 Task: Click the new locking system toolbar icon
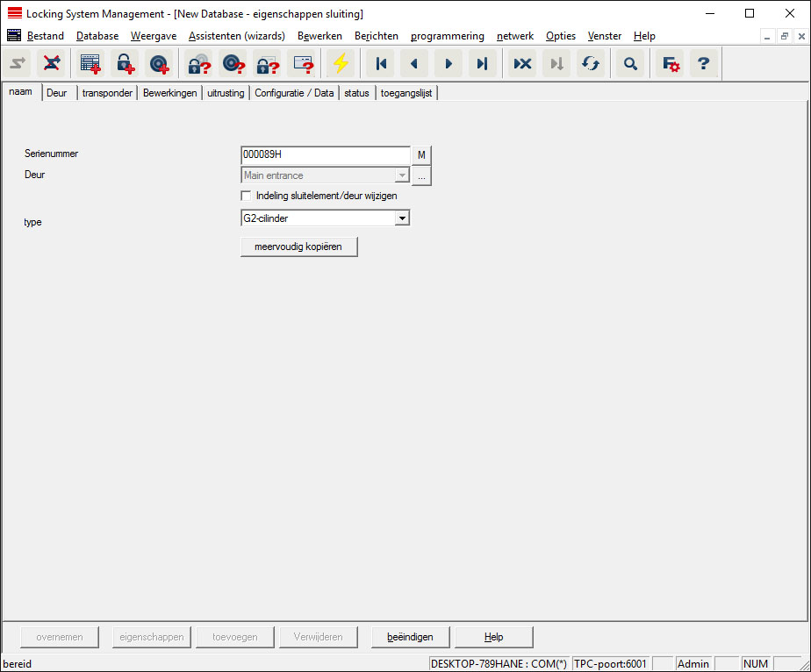click(90, 64)
